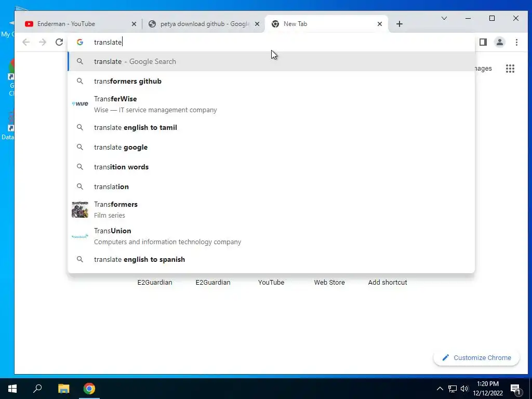Image resolution: width=532 pixels, height=399 pixels.
Task: Pick suggestion transition words
Action: pos(271,167)
